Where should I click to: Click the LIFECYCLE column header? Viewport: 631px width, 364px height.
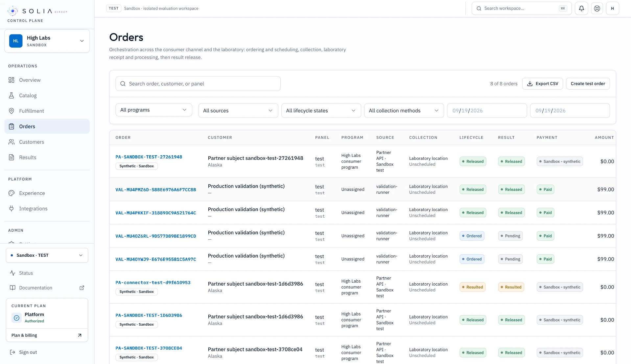tap(471, 138)
